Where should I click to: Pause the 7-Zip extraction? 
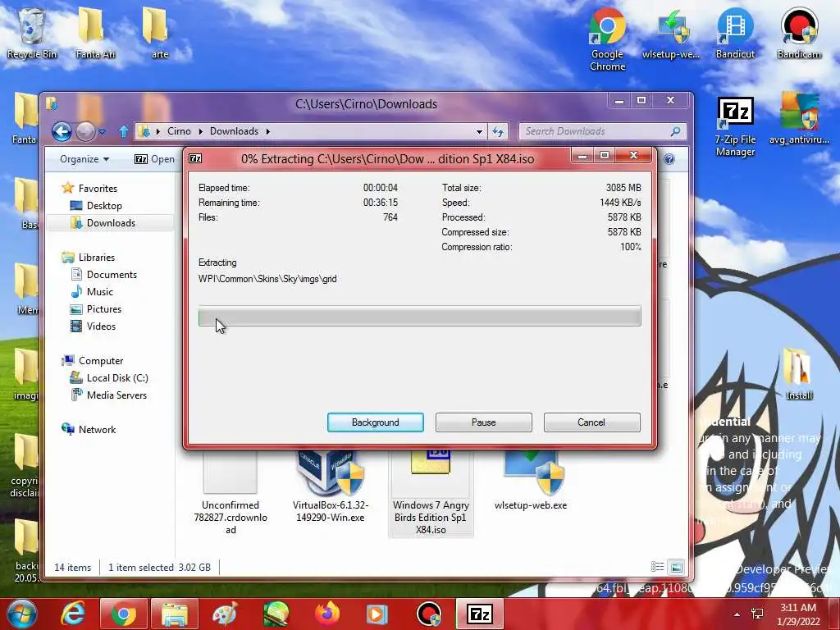pos(483,422)
